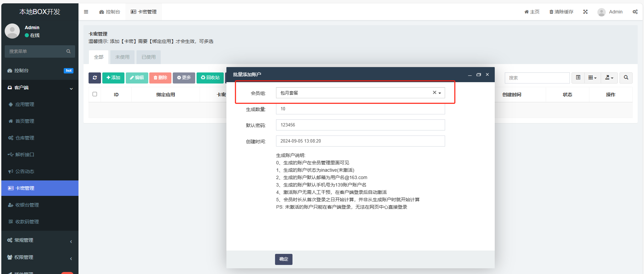Open the 会员组 dropdown
644x274 pixels.
360,93
